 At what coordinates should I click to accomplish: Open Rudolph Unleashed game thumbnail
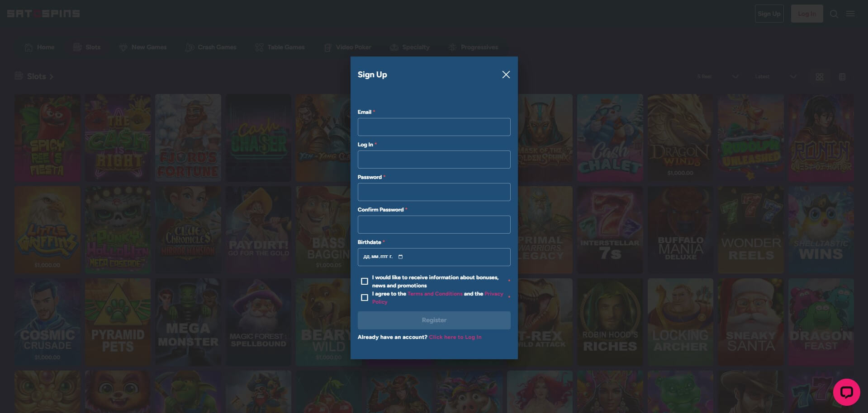(751, 138)
